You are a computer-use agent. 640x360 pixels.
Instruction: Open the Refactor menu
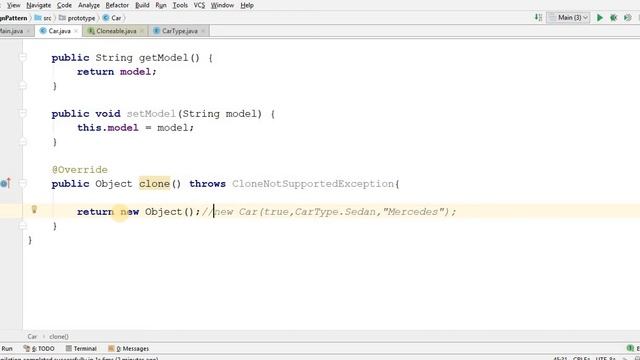tap(117, 5)
